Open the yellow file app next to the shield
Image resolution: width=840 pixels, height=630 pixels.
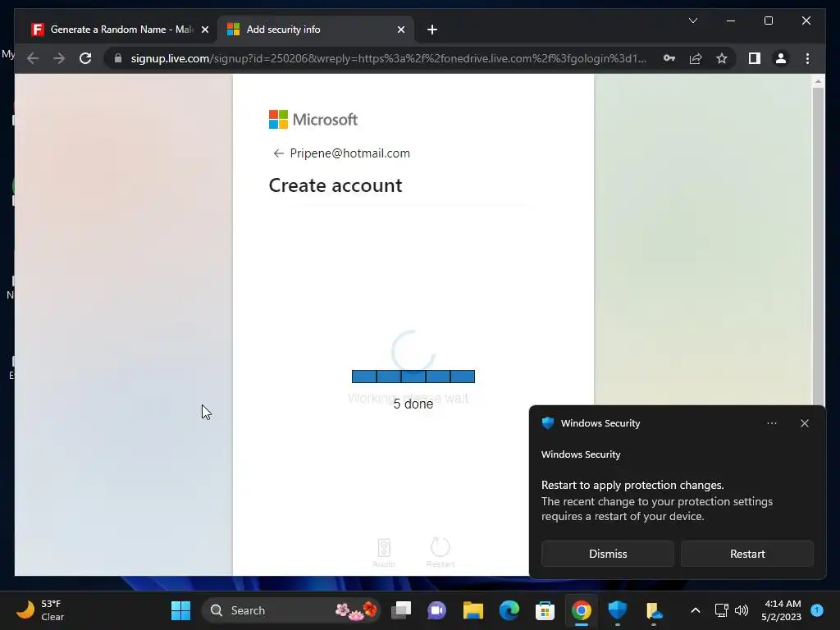coord(654,610)
